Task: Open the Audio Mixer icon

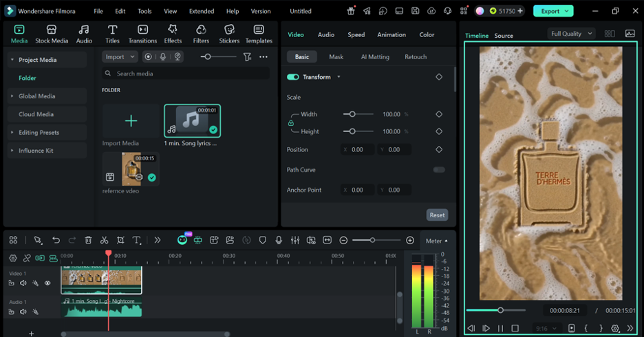Action: [x=295, y=240]
